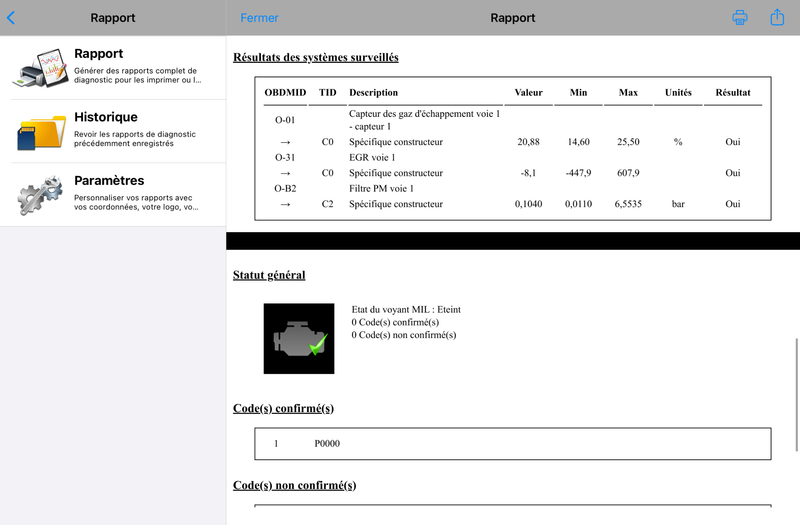Click the Code(s) confirmé(s) heading
The height and width of the screenshot is (525, 800).
(283, 408)
